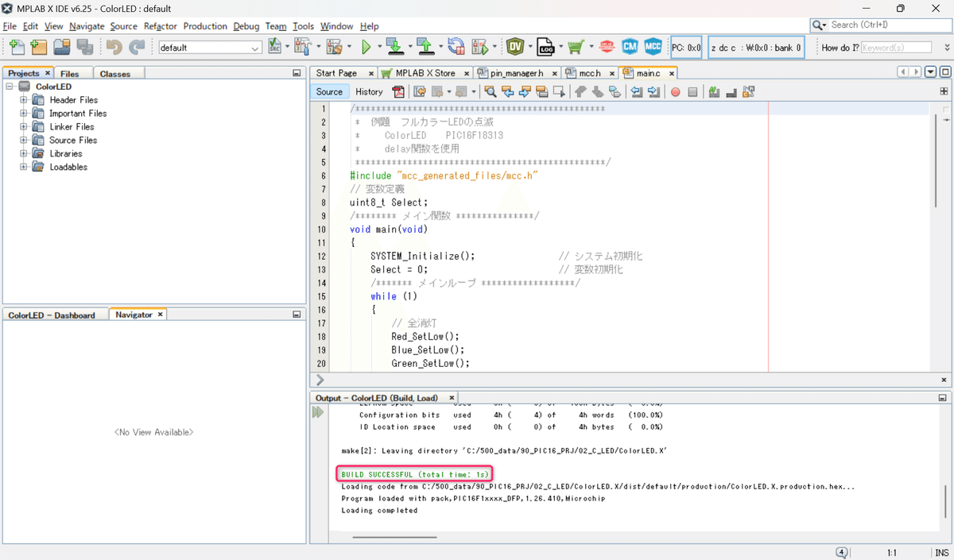
Task: Toggle the History view button
Action: tap(369, 92)
